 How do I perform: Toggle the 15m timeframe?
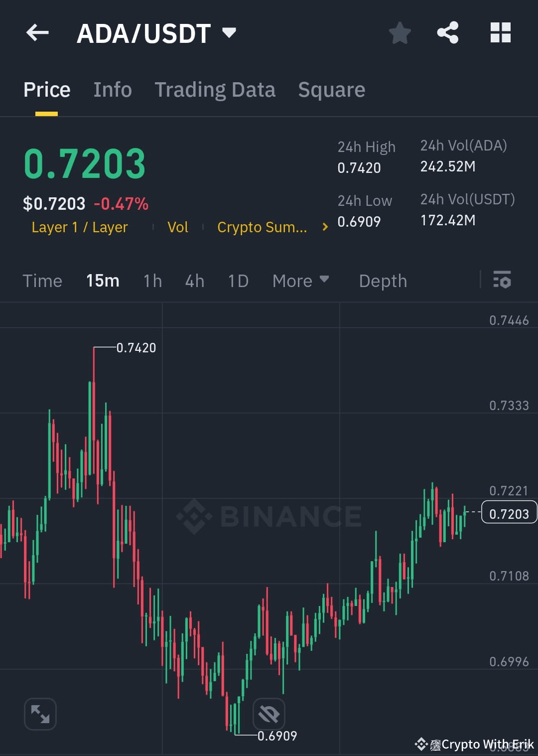[x=102, y=281]
